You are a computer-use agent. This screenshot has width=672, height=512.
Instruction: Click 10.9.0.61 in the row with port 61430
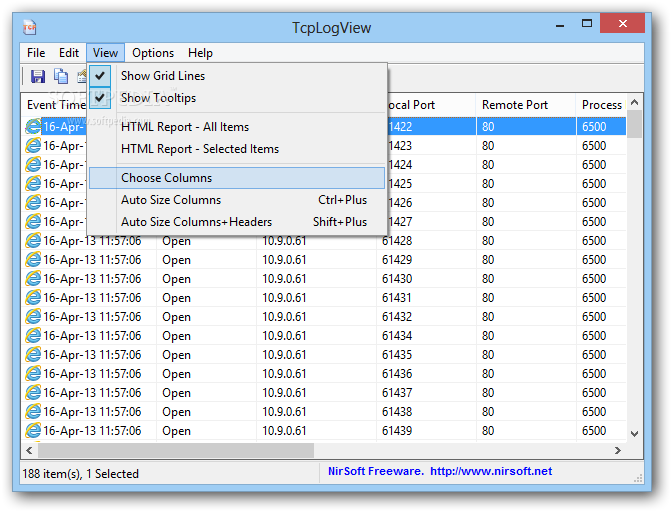pyautogui.click(x=284, y=278)
